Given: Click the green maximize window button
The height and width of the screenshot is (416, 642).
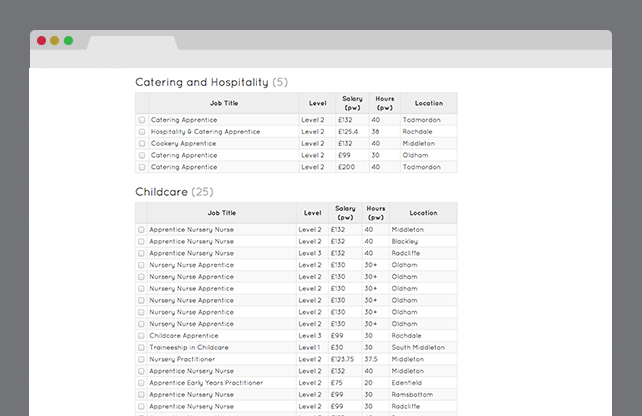Looking at the screenshot, I should [x=68, y=41].
